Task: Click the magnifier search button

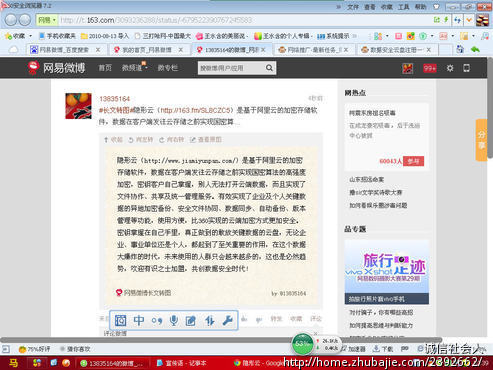Action: pos(269,68)
